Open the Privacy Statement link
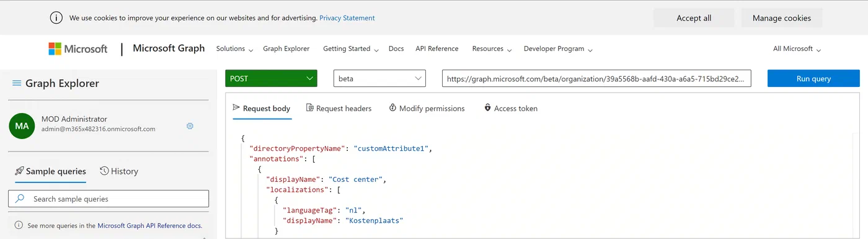 pos(347,18)
